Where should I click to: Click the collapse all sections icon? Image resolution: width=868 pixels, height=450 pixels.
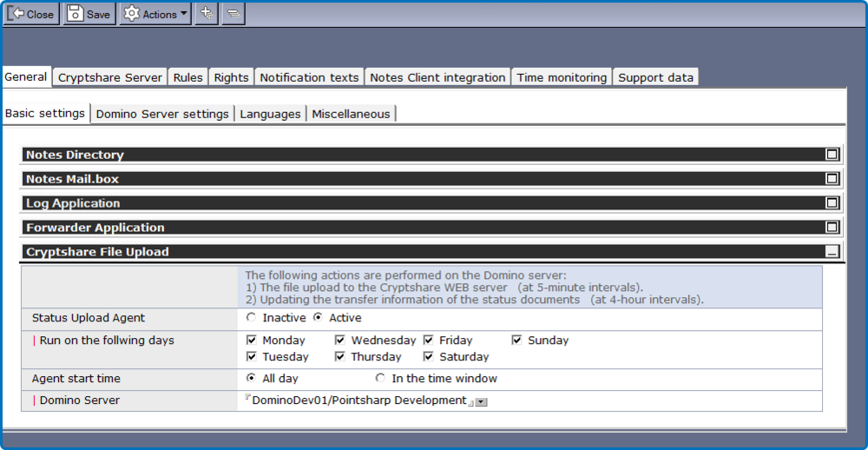(x=233, y=14)
